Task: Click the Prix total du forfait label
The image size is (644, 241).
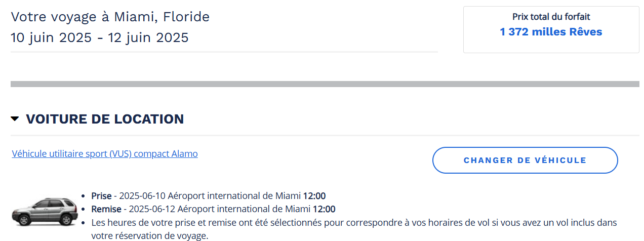Action: [551, 17]
